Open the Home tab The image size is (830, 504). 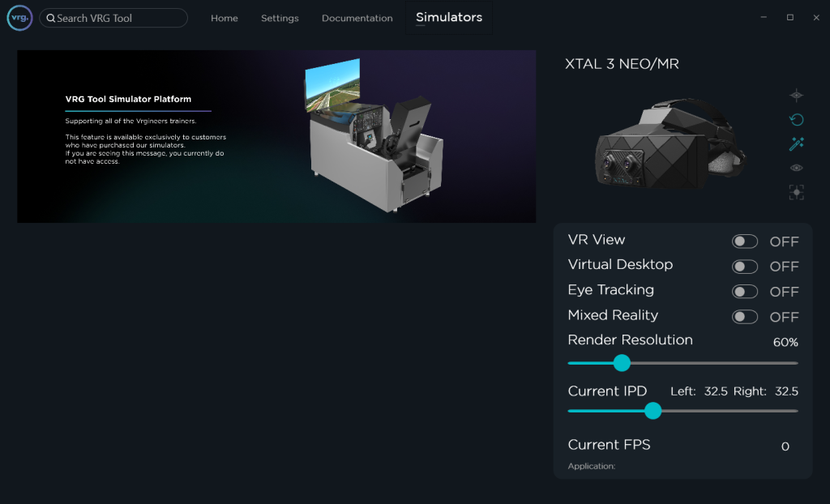pos(225,19)
